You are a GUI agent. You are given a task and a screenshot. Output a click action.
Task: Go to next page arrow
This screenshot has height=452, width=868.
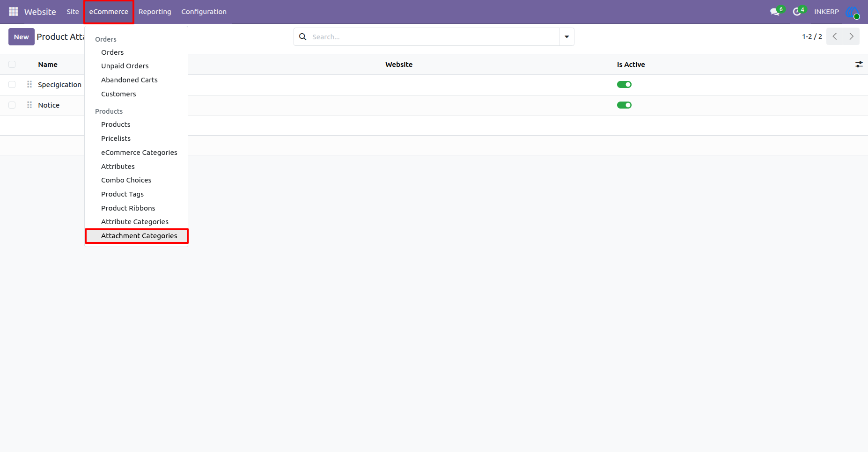tap(851, 36)
